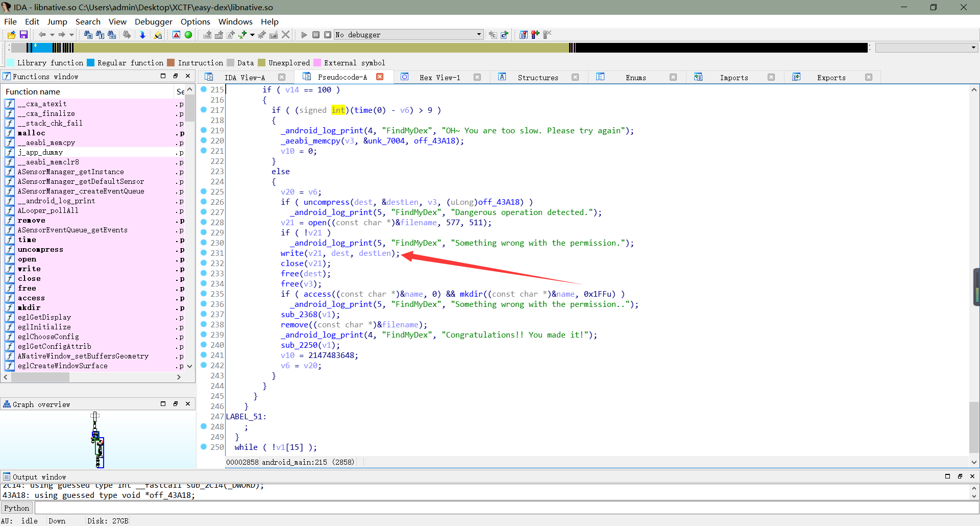Jump back with the left arrow icon
This screenshot has height=526, width=980.
[x=42, y=35]
